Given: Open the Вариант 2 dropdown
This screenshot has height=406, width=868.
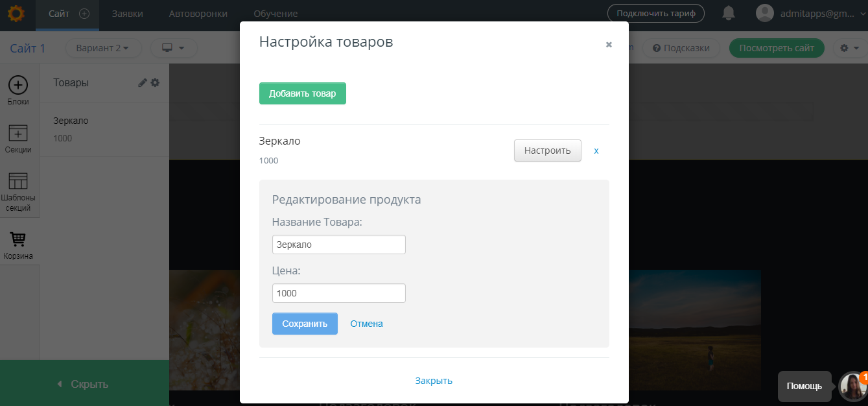Looking at the screenshot, I should coord(103,48).
